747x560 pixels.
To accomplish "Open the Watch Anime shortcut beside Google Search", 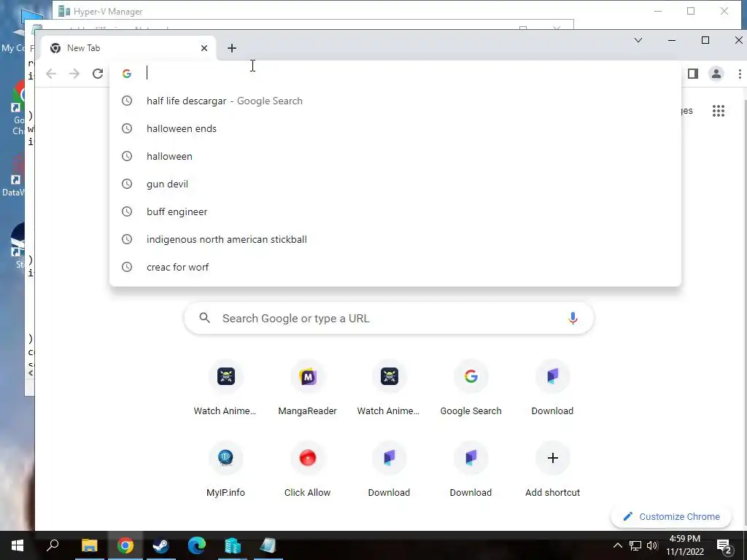I will [x=390, y=388].
